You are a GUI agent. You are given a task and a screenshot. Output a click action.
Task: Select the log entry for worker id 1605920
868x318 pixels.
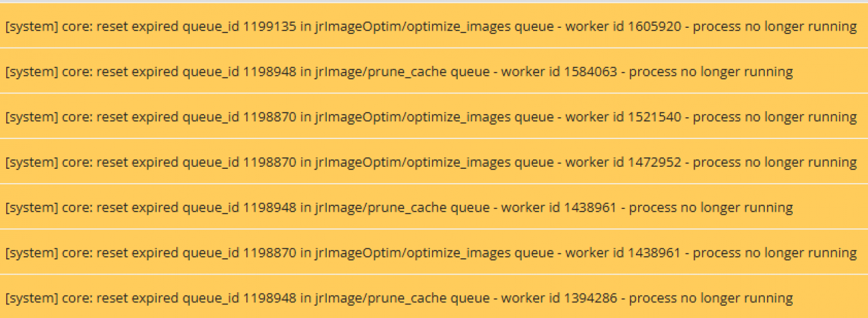434,26
